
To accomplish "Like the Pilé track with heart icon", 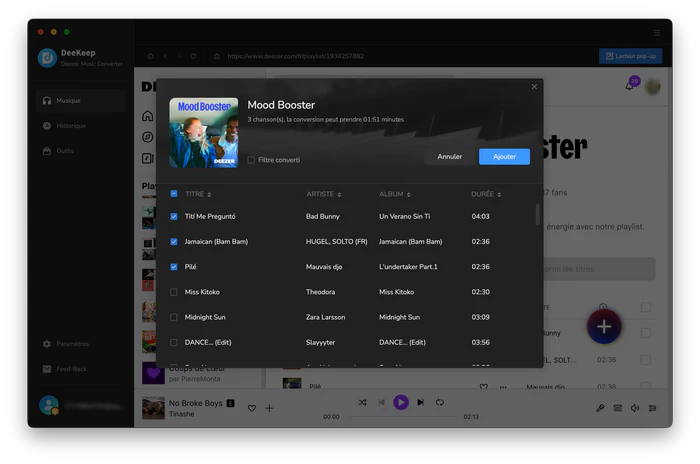I will (483, 387).
